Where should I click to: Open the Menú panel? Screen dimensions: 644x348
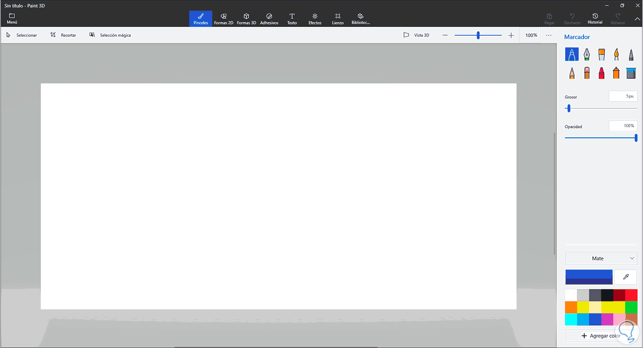pyautogui.click(x=11, y=18)
